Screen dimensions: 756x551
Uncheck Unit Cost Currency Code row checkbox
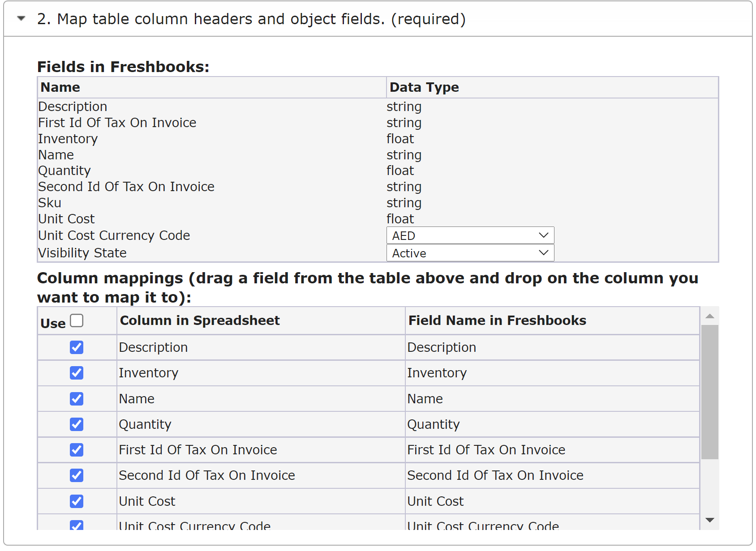click(x=77, y=525)
